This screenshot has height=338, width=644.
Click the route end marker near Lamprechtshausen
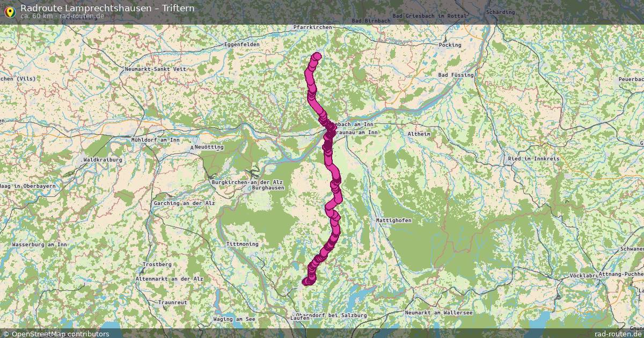click(x=306, y=282)
